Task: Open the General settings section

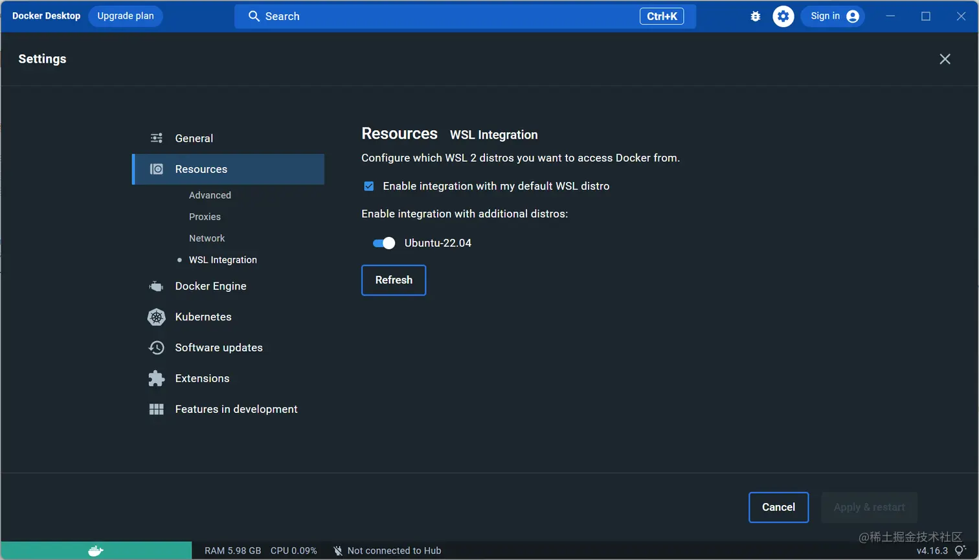Action: click(x=229, y=138)
